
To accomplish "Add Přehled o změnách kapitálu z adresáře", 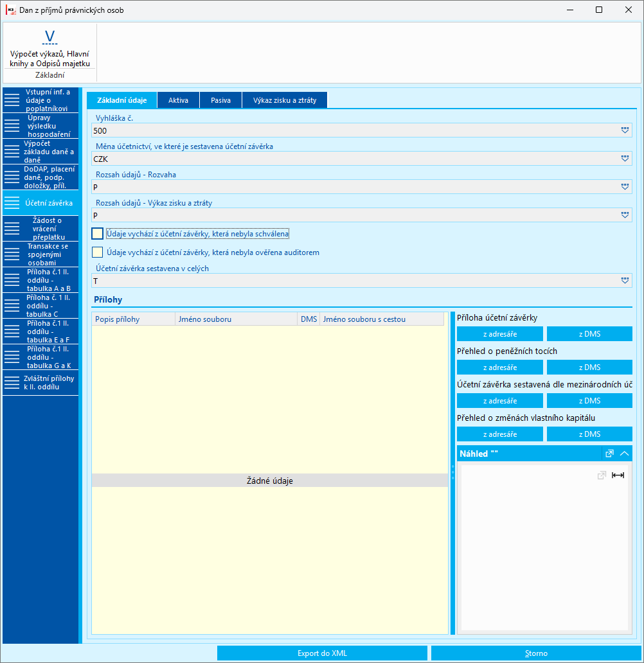I will tap(500, 434).
